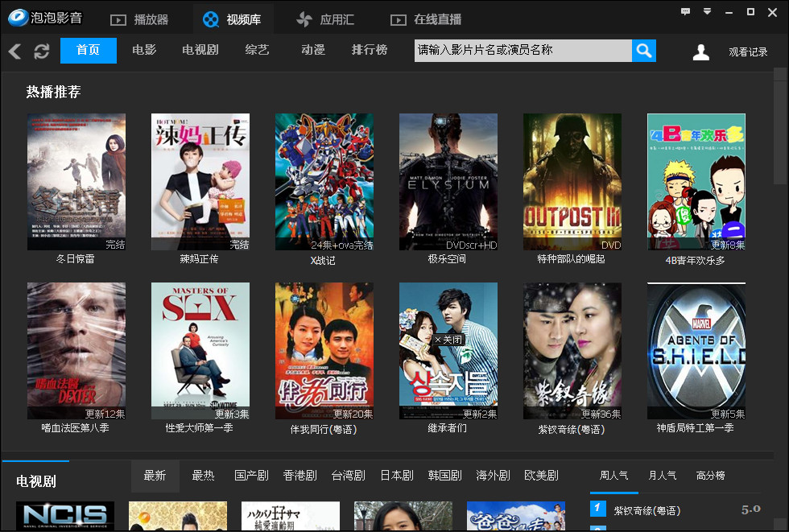Screen dimensions: 789x532
Task: Open the 性爱大师第一季 poster
Action: (200, 350)
